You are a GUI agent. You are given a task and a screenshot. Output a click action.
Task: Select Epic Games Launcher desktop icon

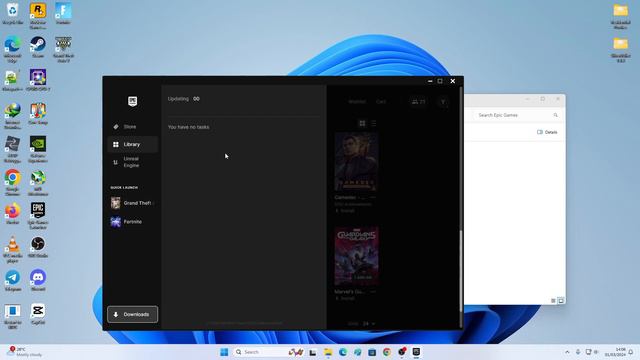click(x=38, y=216)
